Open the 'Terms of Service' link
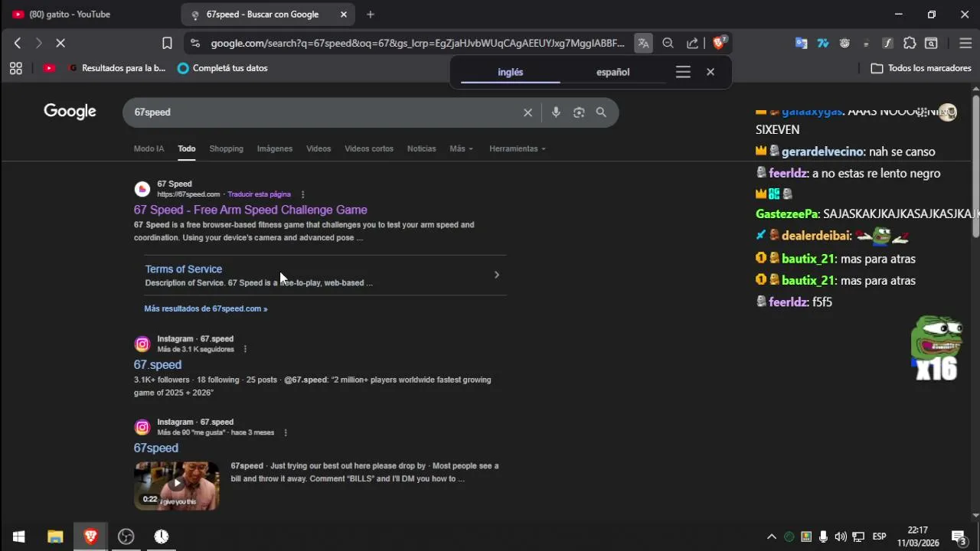 [x=184, y=269]
